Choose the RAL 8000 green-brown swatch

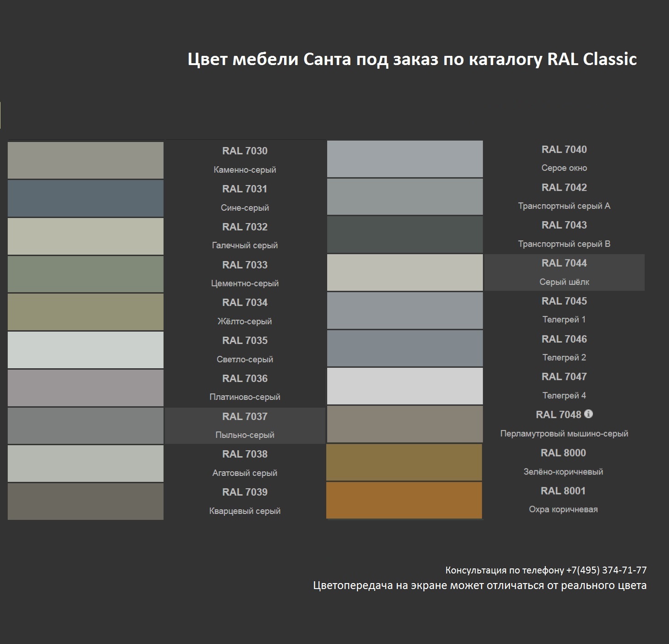[x=404, y=462]
